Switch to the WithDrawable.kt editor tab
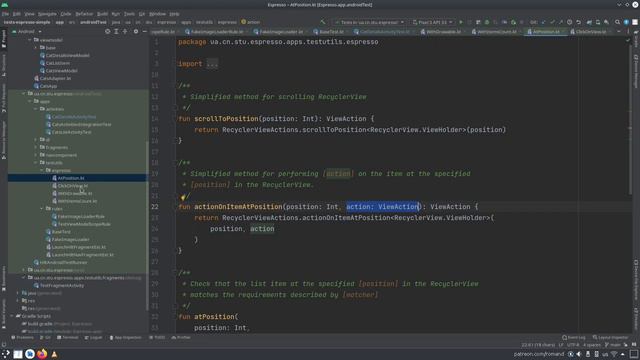The height and width of the screenshot is (360, 640). click(443, 31)
